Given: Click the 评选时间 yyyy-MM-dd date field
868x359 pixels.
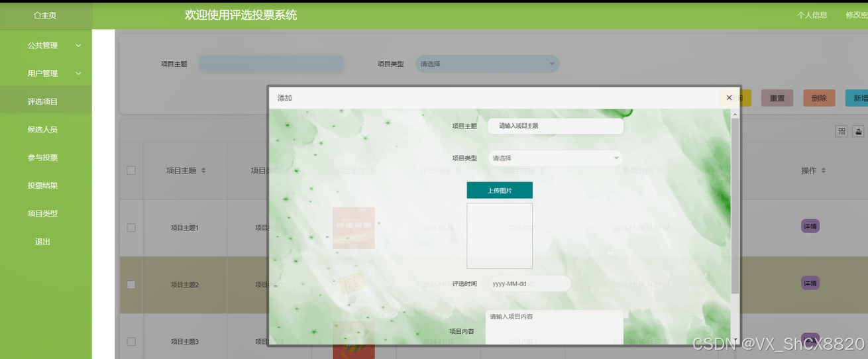Looking at the screenshot, I should coord(529,283).
